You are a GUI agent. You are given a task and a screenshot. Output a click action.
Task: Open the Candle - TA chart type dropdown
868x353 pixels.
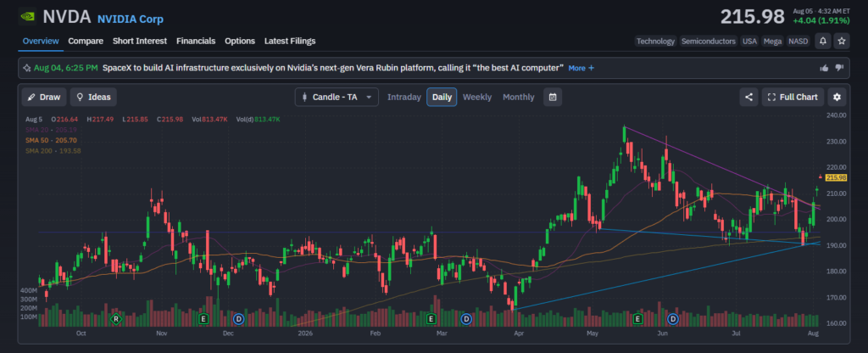[337, 97]
